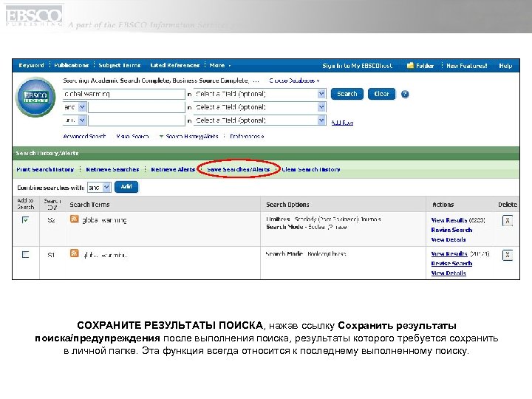Click the Add Row link

point(342,123)
